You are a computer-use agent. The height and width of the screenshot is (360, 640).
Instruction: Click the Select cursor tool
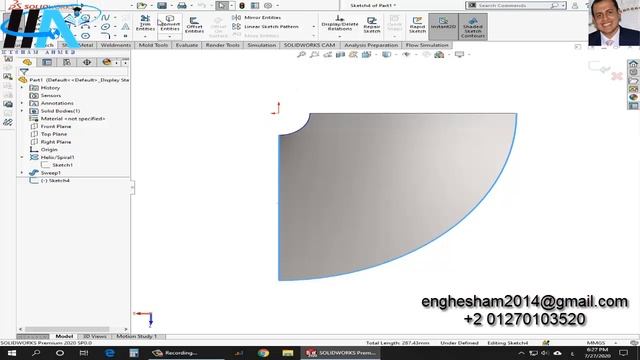[222, 6]
